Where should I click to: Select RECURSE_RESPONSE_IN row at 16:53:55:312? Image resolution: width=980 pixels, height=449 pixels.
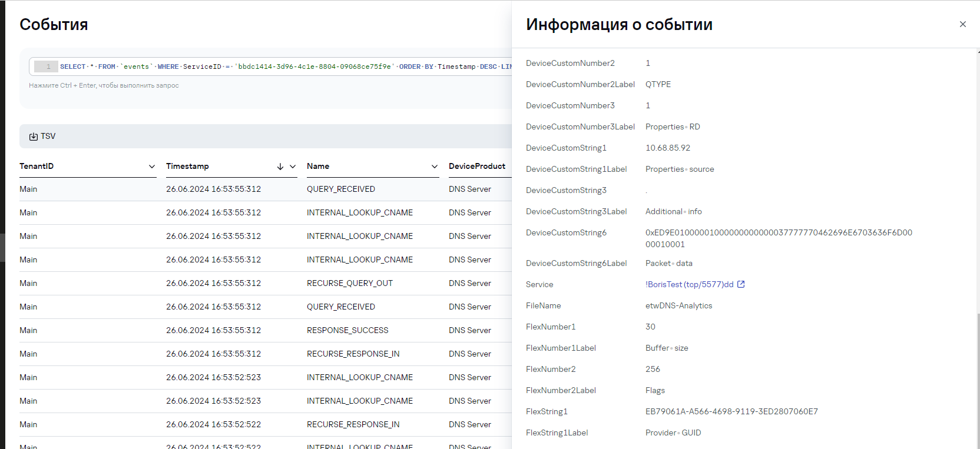266,354
